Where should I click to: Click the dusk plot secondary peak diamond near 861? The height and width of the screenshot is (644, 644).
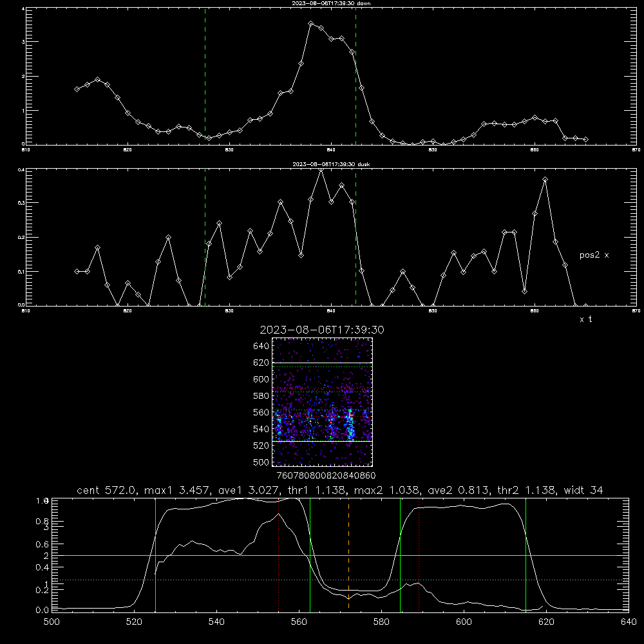[x=545, y=180]
